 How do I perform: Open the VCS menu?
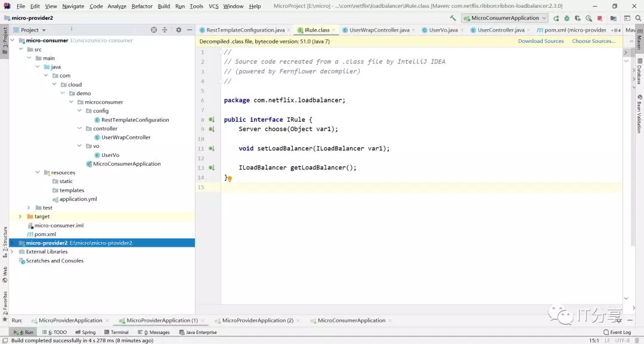(x=213, y=6)
